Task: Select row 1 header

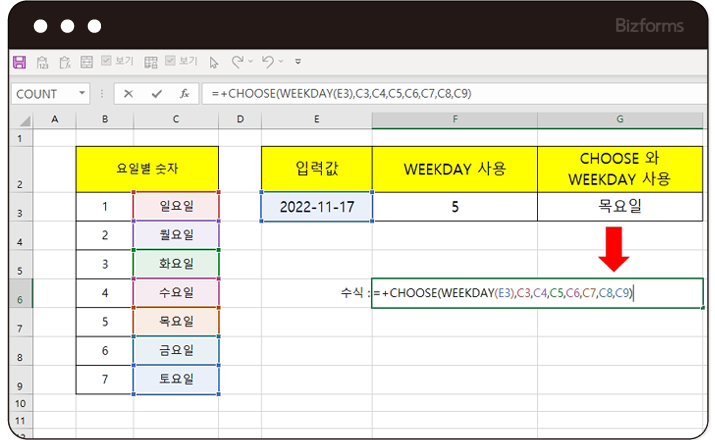Action: coord(21,139)
